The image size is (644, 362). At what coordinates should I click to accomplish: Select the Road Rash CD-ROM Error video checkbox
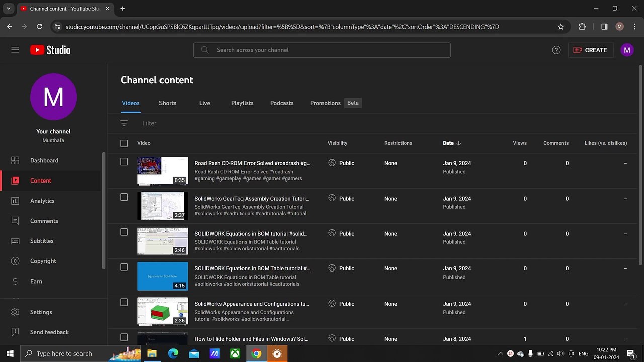[124, 162]
